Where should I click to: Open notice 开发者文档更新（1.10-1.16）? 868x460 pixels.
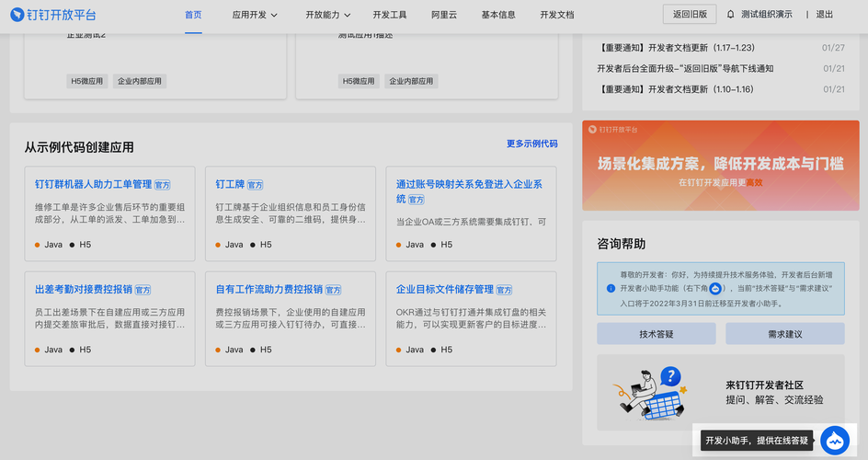[676, 89]
